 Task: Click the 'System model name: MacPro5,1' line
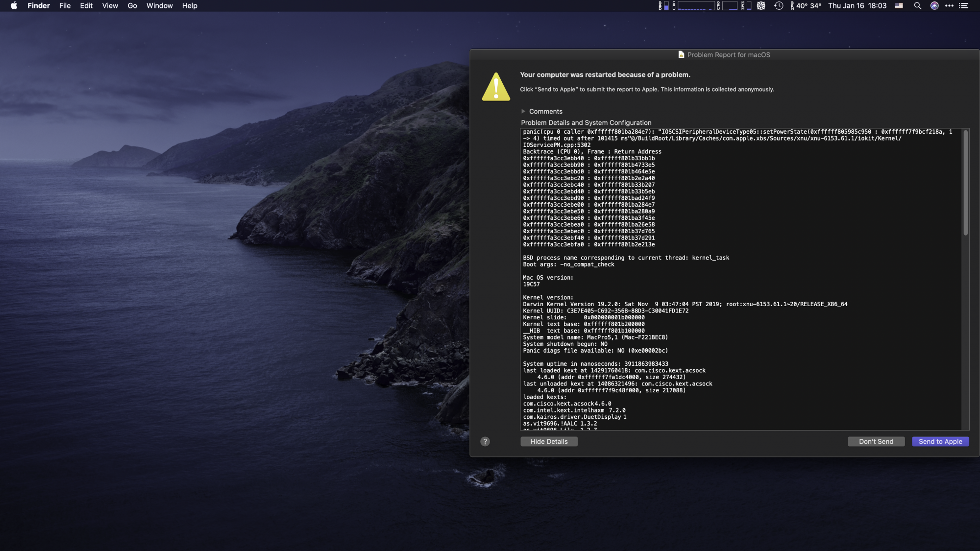pos(595,337)
